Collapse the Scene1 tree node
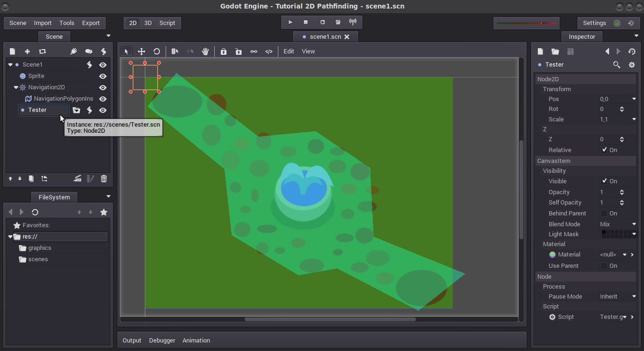644x351 pixels. click(x=10, y=65)
